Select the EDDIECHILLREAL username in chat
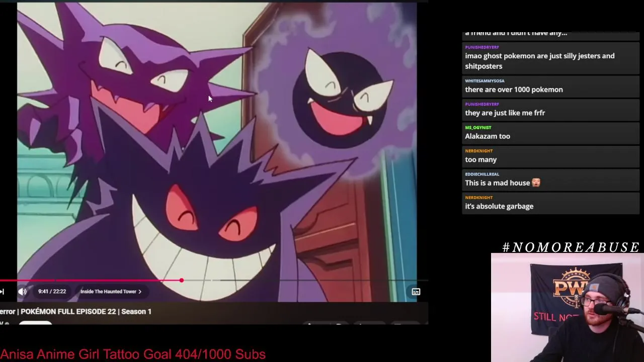The image size is (644, 362). pos(482,174)
